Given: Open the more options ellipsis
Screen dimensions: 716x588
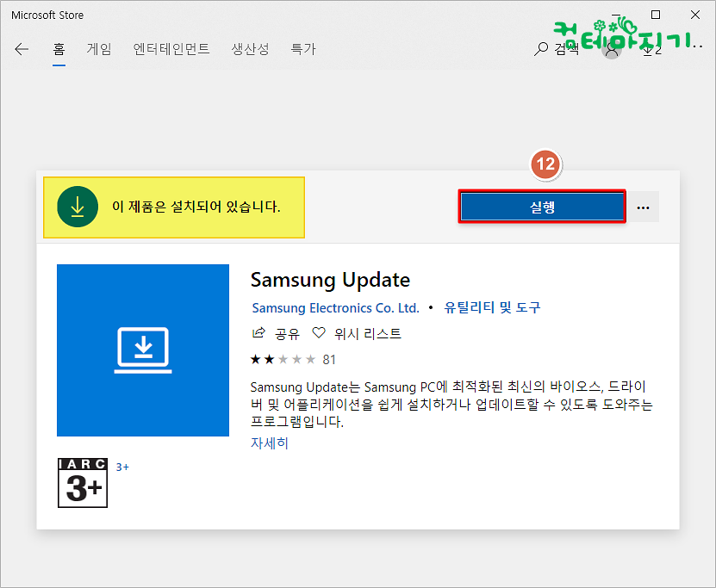Looking at the screenshot, I should 643,207.
